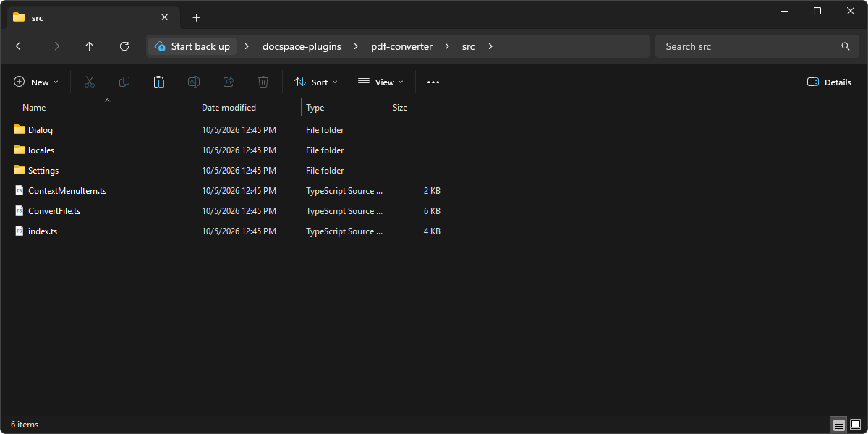This screenshot has height=434, width=868.
Task: Sort by Type column header
Action: click(x=315, y=107)
